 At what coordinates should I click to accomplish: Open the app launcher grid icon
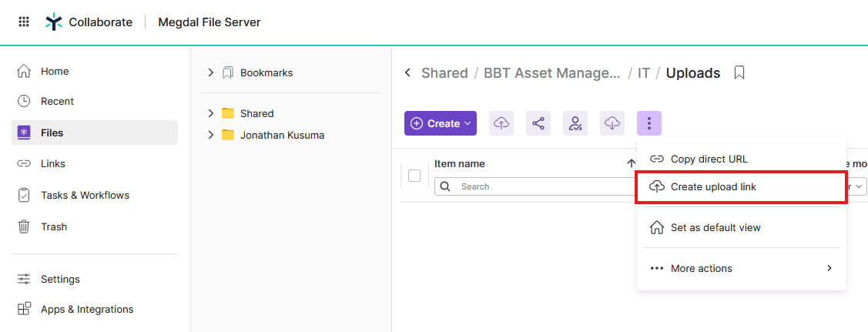[24, 22]
